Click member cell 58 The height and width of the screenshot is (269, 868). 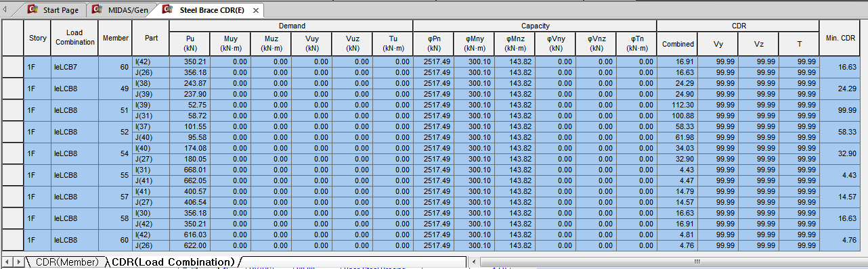pos(115,218)
